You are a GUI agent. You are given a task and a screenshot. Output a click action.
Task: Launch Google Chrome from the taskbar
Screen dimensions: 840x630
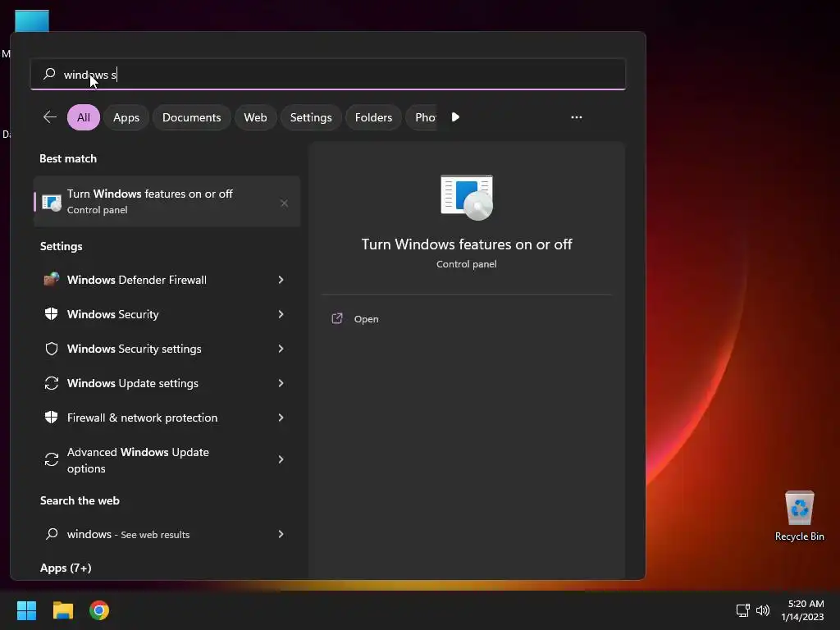click(99, 610)
